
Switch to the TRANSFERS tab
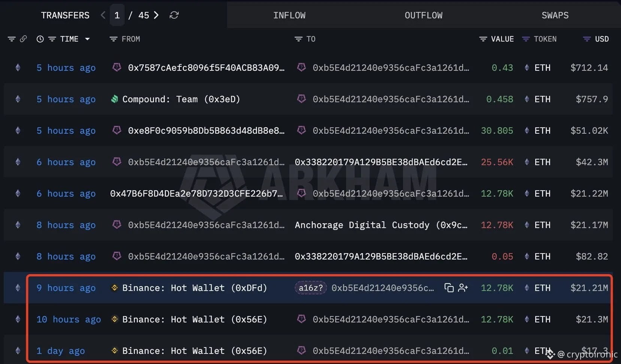coord(65,15)
